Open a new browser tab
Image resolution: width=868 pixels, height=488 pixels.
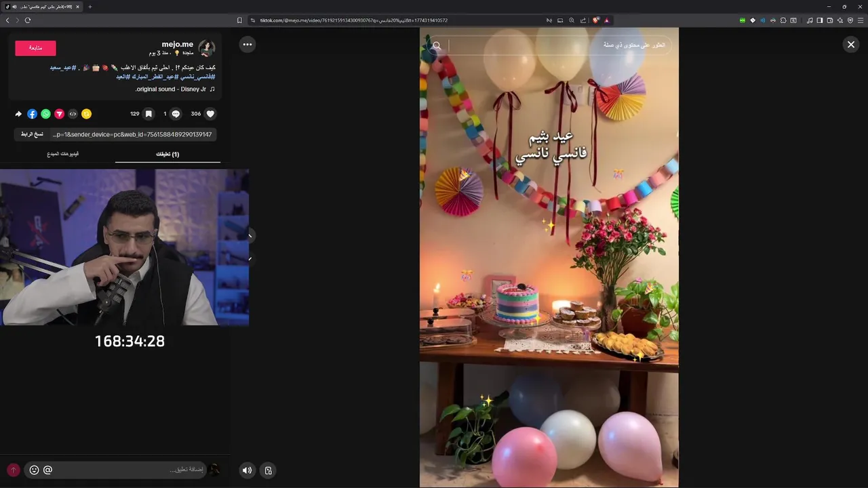[90, 7]
